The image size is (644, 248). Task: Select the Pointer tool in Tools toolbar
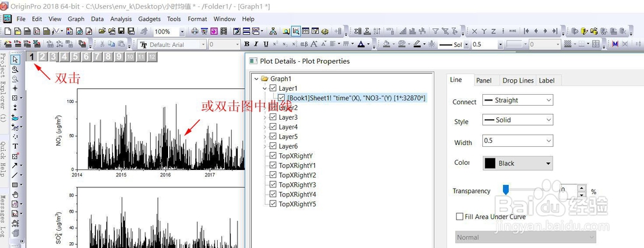(15, 60)
